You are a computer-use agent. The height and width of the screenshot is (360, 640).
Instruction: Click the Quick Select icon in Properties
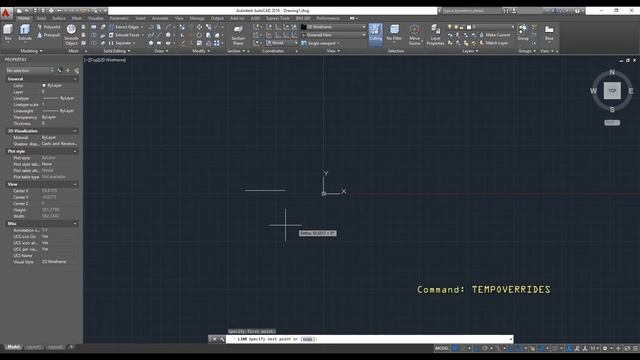76,71
